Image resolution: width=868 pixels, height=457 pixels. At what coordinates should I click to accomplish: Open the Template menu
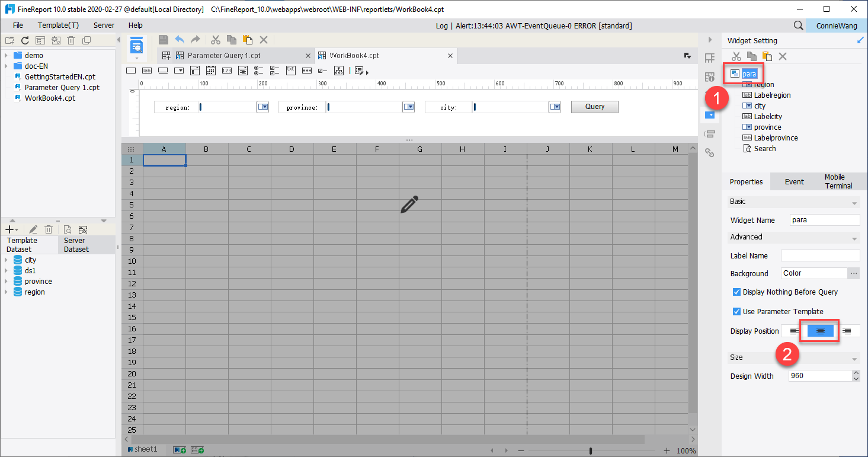pos(57,25)
